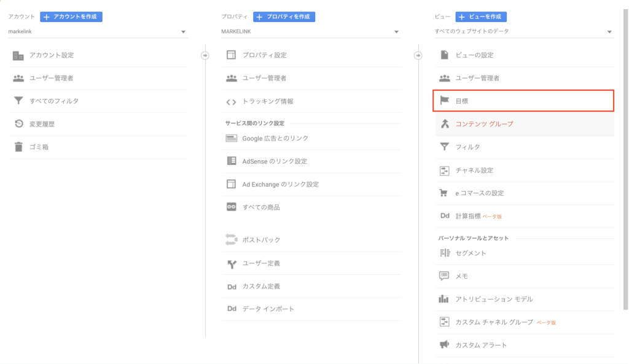Open the MARKELINK property dropdown
629x364 pixels.
pos(311,32)
